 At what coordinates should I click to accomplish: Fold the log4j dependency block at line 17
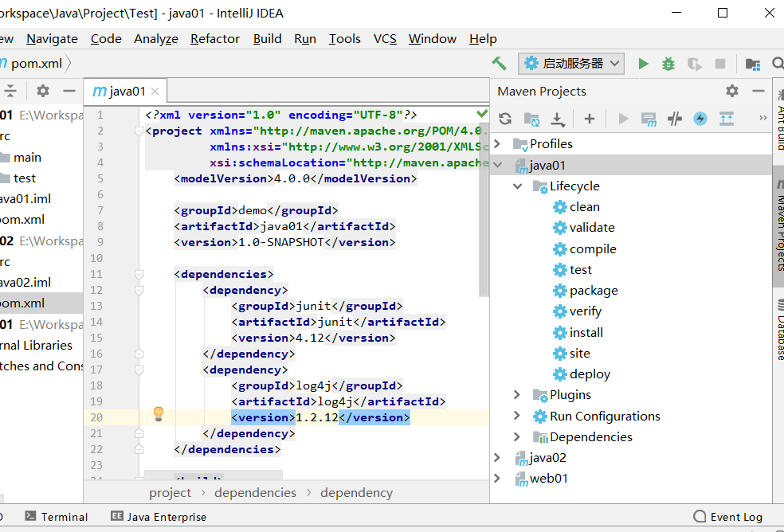[139, 370]
